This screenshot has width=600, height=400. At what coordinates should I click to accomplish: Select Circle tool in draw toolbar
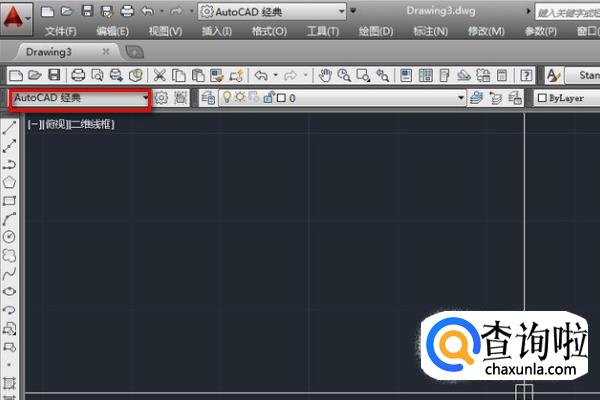9,237
